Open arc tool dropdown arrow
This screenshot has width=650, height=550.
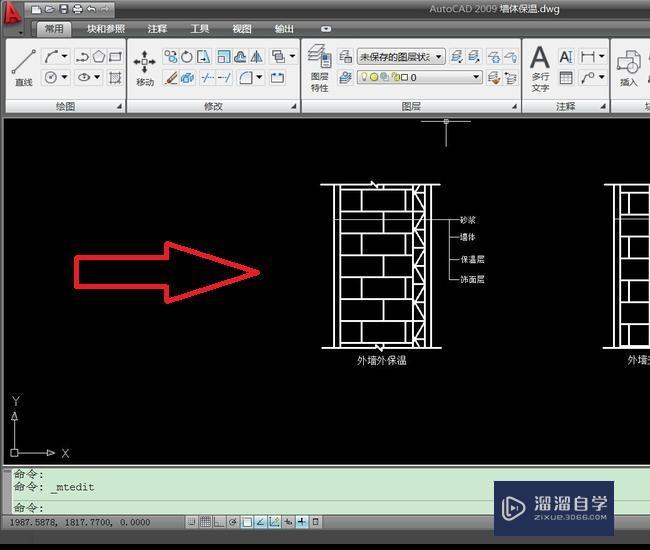(65, 56)
